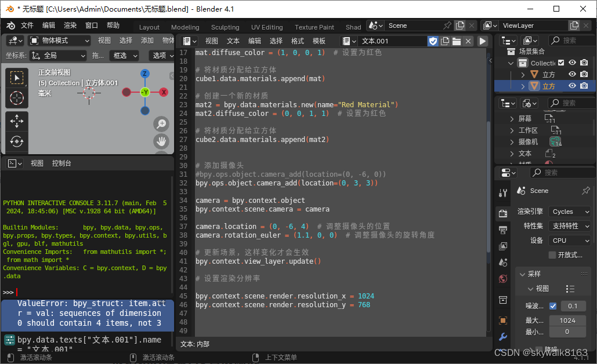
Task: Expand the 屏幕 row in data outliner
Action: pyautogui.click(x=512, y=119)
